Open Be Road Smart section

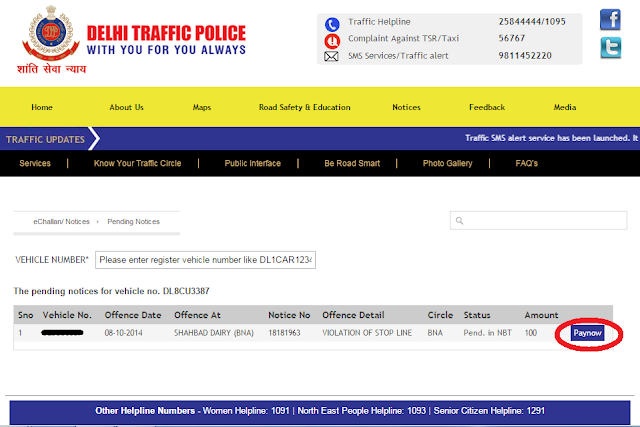pyautogui.click(x=352, y=163)
